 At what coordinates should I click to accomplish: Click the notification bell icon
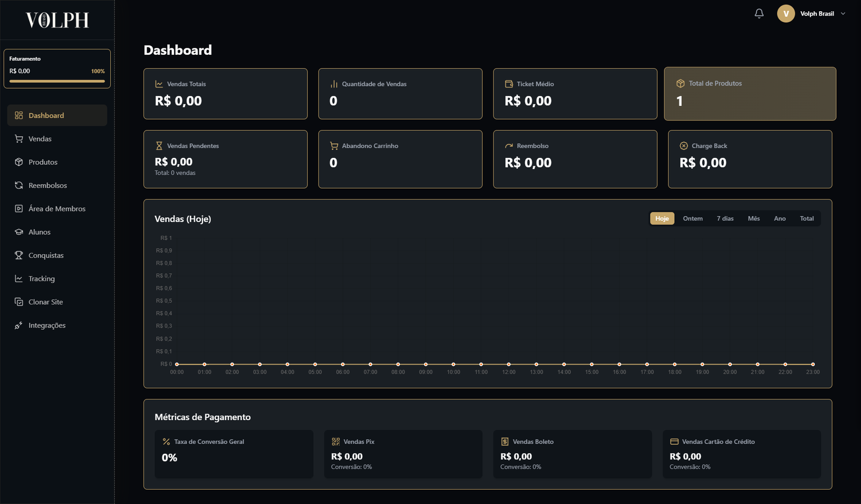(759, 13)
